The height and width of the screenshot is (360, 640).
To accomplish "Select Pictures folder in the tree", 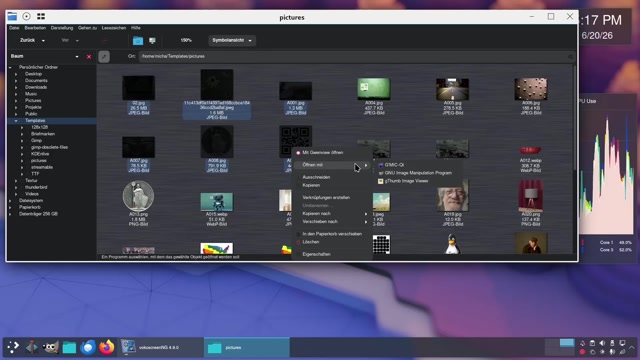I will [33, 100].
